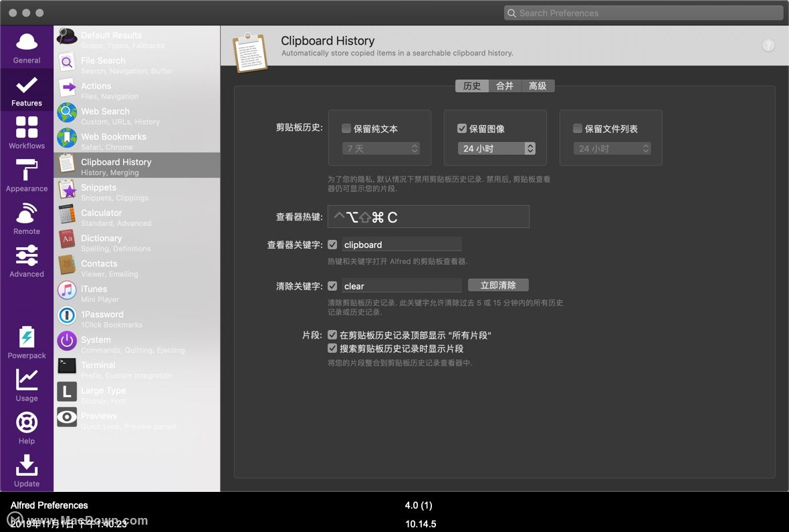This screenshot has width=789, height=532.
Task: Enable the 保留纯文本 checkbox
Action: click(x=346, y=129)
